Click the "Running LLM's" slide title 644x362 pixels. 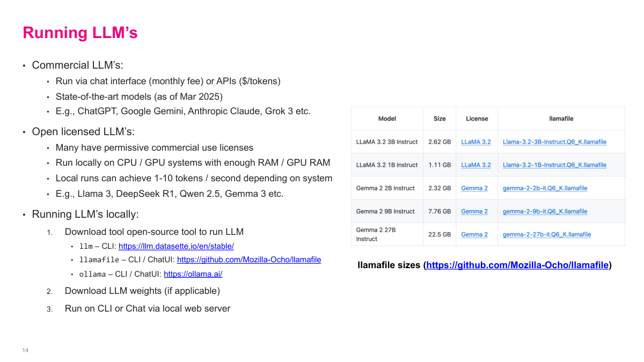tap(80, 33)
